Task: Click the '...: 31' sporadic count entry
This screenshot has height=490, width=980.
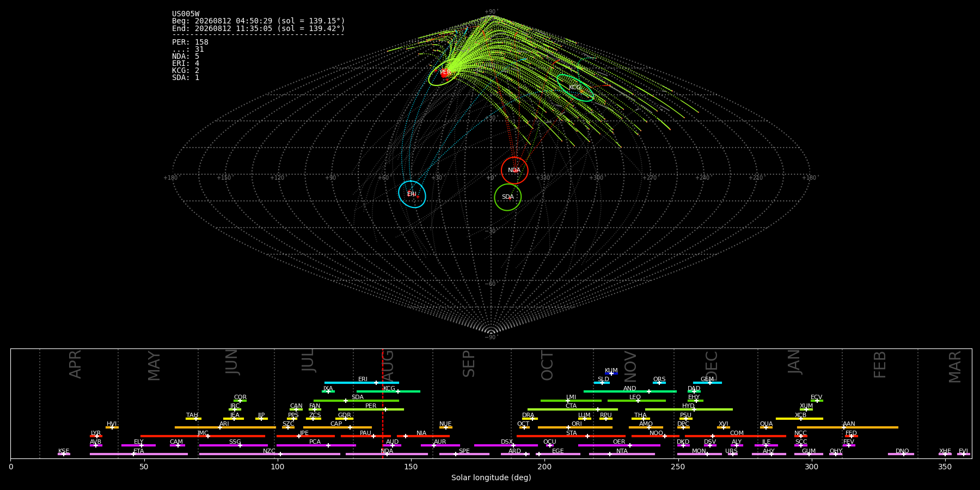Action: (188, 50)
